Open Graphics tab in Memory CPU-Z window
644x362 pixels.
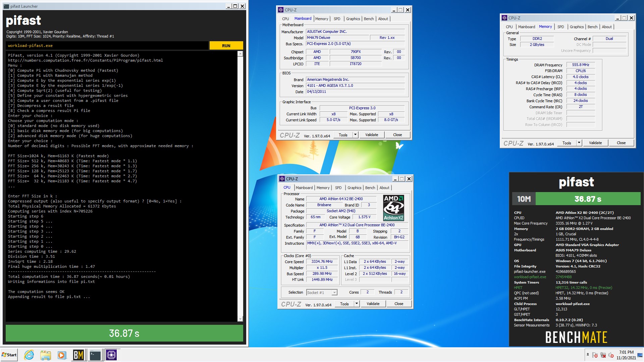pos(577,27)
